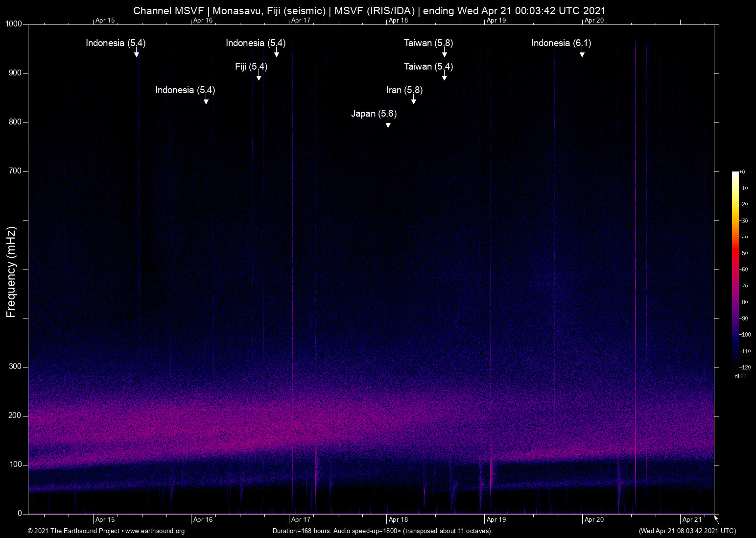Select the Apr 18 date label on bottom axis

(399, 519)
